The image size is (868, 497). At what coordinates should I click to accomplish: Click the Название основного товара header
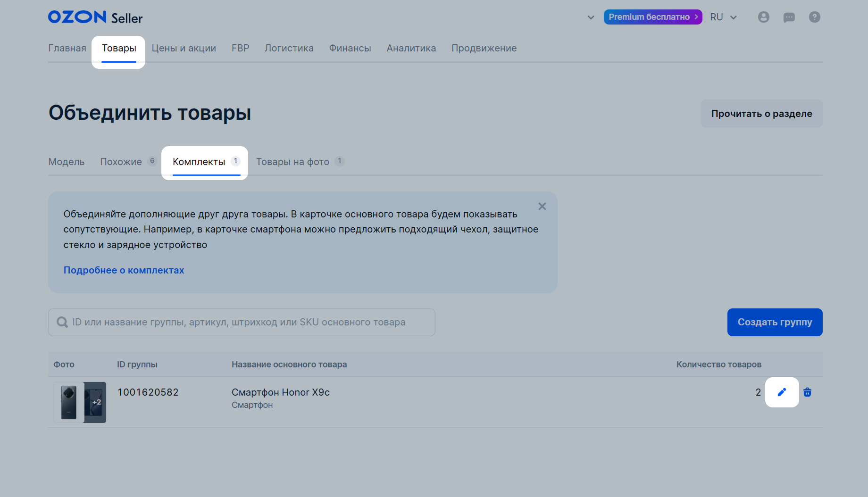pos(289,364)
